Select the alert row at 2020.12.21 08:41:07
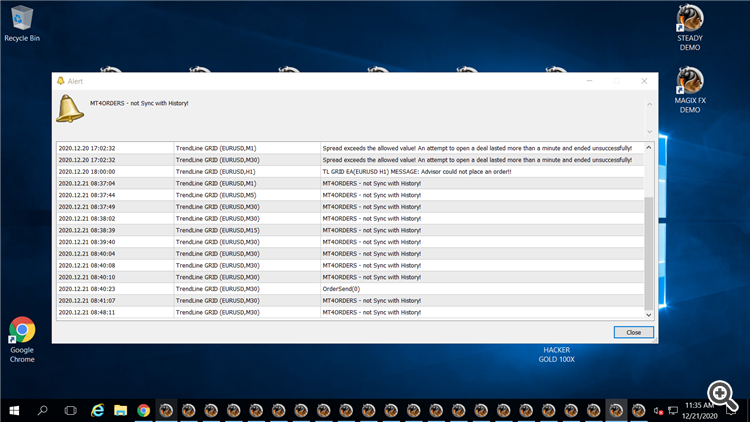The height and width of the screenshot is (422, 750). click(350, 300)
